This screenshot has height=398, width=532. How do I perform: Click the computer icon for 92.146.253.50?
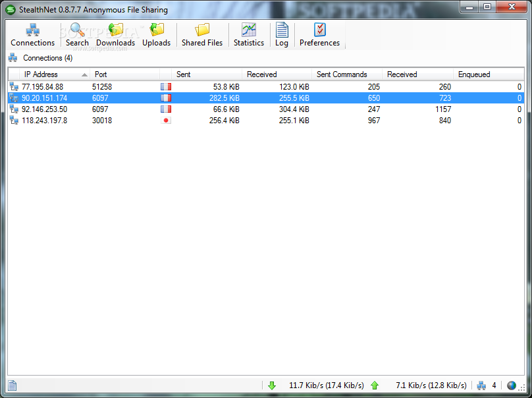pos(14,109)
